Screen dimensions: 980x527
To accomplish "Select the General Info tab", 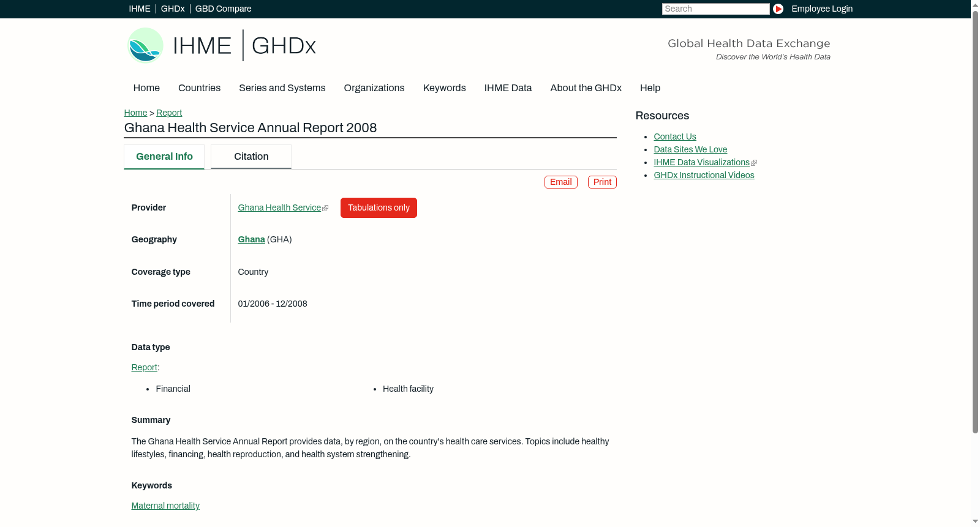I will (164, 157).
